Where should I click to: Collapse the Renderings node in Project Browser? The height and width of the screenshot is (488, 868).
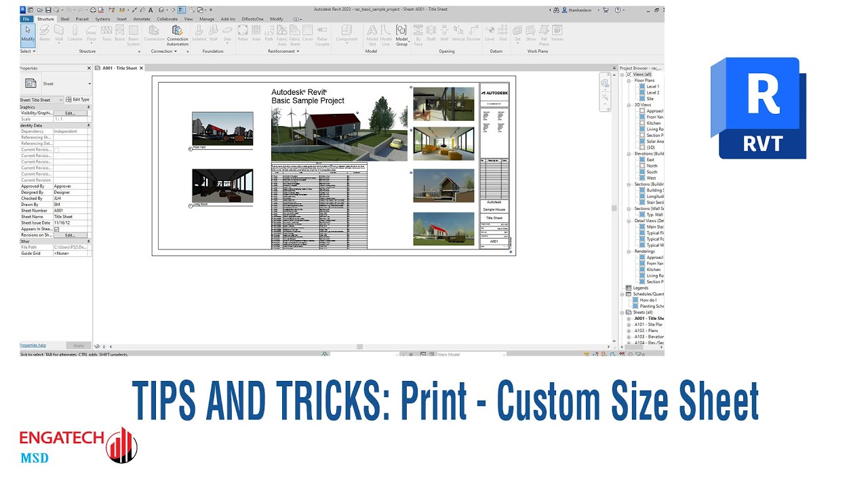(x=629, y=251)
